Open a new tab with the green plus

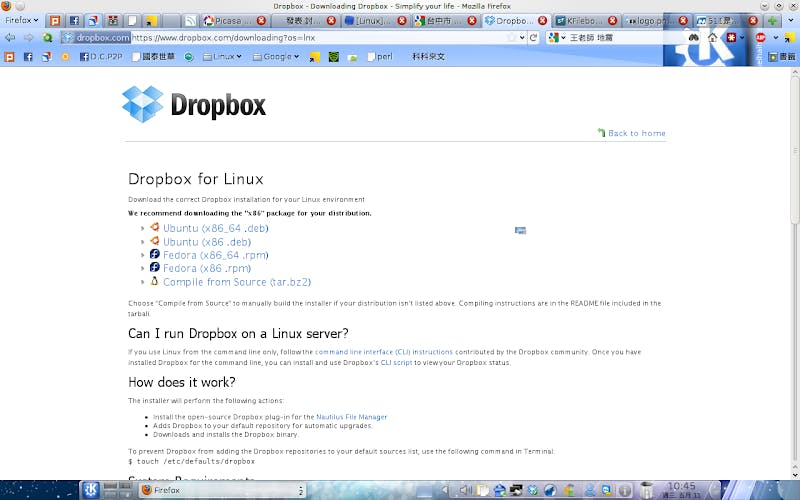point(772,21)
